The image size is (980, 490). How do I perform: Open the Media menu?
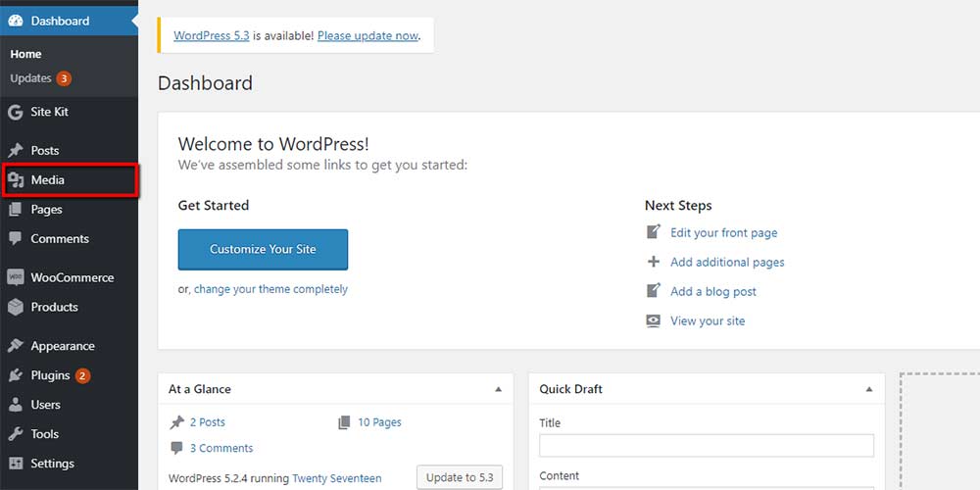coord(70,180)
